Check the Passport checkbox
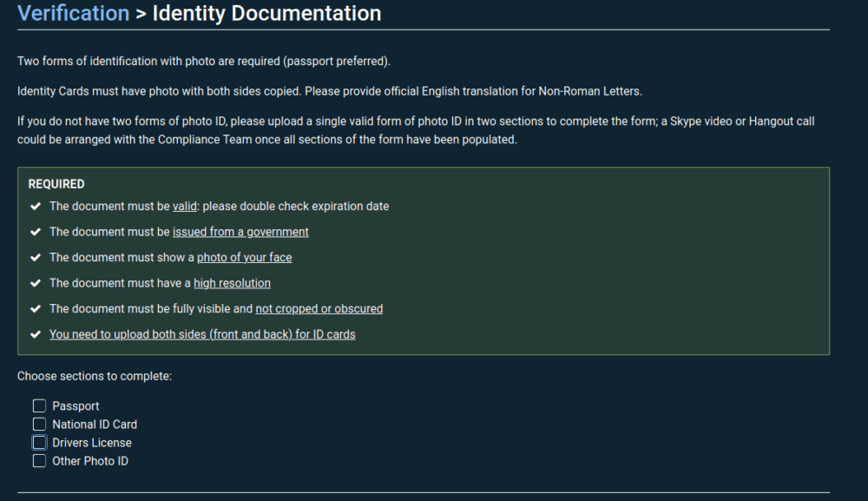This screenshot has height=501, width=868. point(39,405)
